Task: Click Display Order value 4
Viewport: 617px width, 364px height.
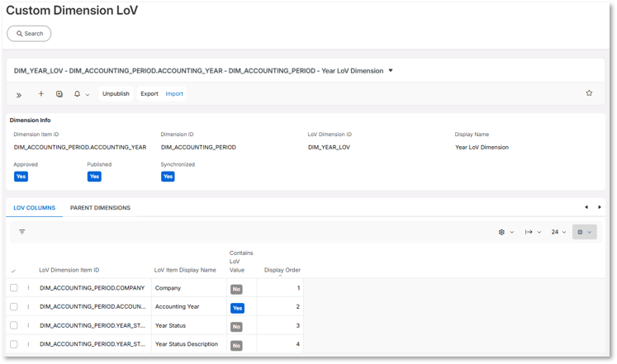Action: tap(298, 344)
